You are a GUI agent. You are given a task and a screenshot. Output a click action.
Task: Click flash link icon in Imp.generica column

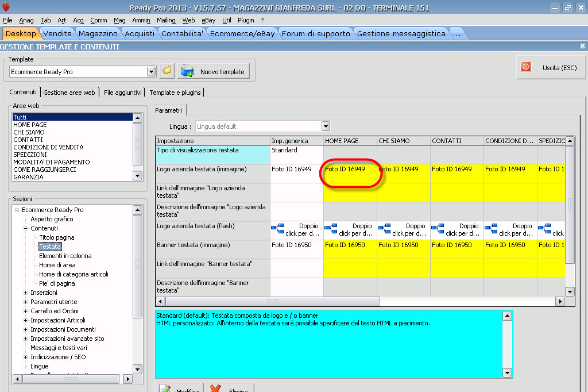coord(277,228)
